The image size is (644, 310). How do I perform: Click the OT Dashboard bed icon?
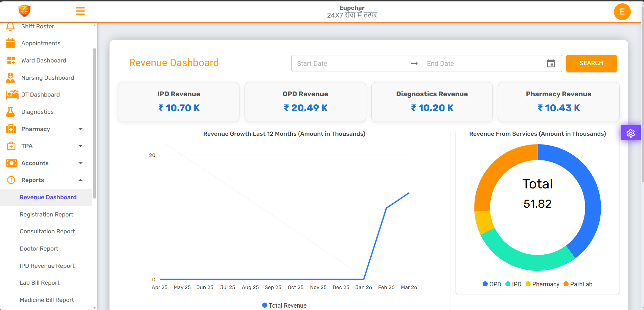12,95
